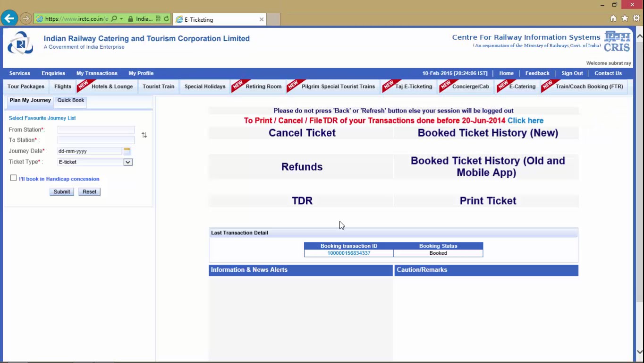Open the browser Home icon
Image resolution: width=644 pixels, height=363 pixels.
pos(613,18)
